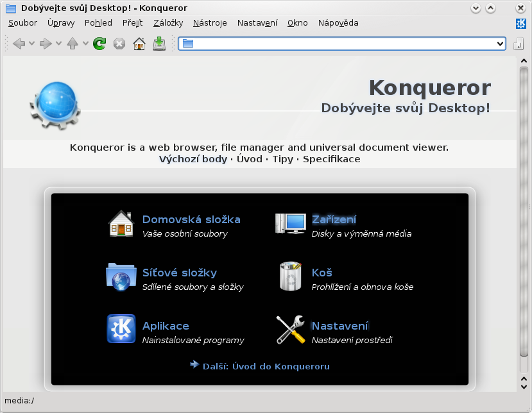Click the Konqueror globe gear logo
Screen dimensions: 532x413
point(55,105)
